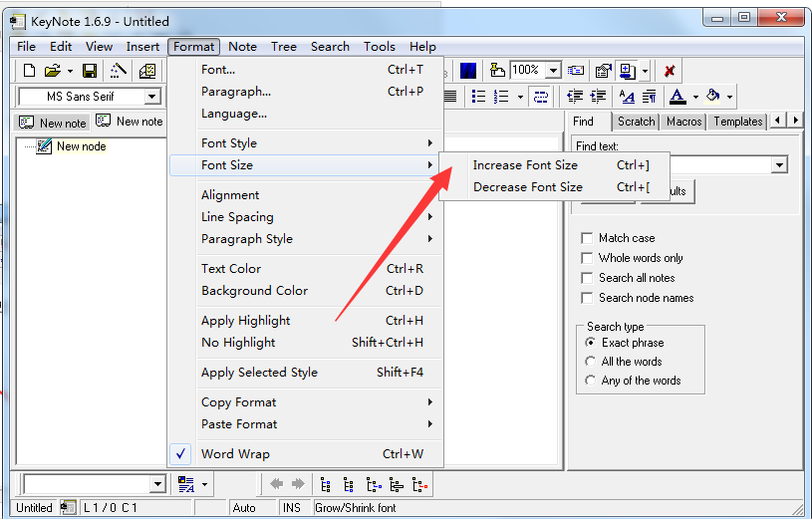This screenshot has width=812, height=519.
Task: Click Paragraph... in the Format menu
Action: click(x=306, y=92)
